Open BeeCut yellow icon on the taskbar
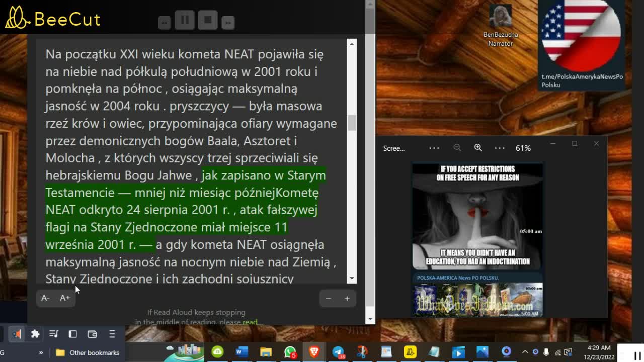Screen dimensions: 644x362 [x=410, y=352]
